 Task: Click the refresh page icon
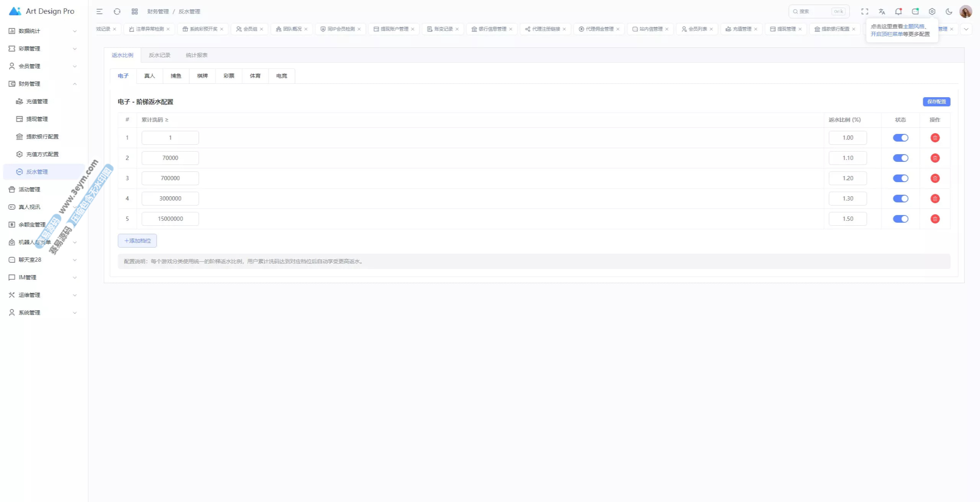point(117,11)
